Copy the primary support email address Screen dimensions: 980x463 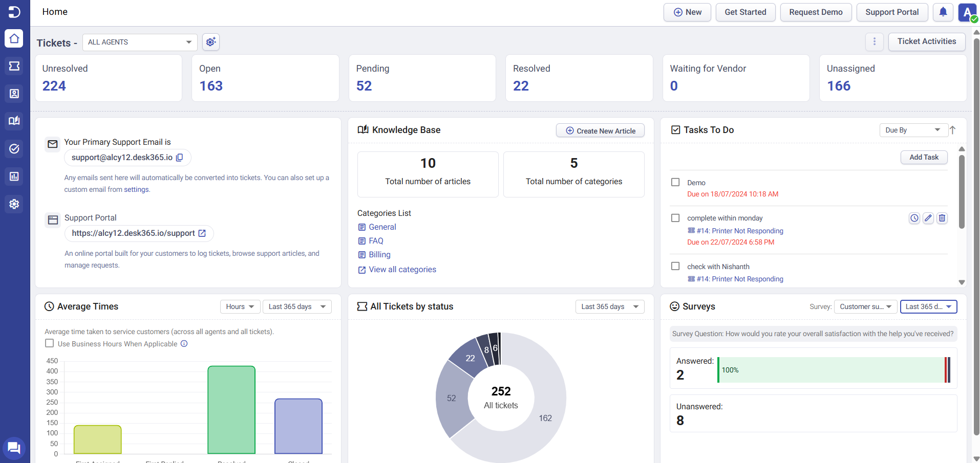coord(180,158)
